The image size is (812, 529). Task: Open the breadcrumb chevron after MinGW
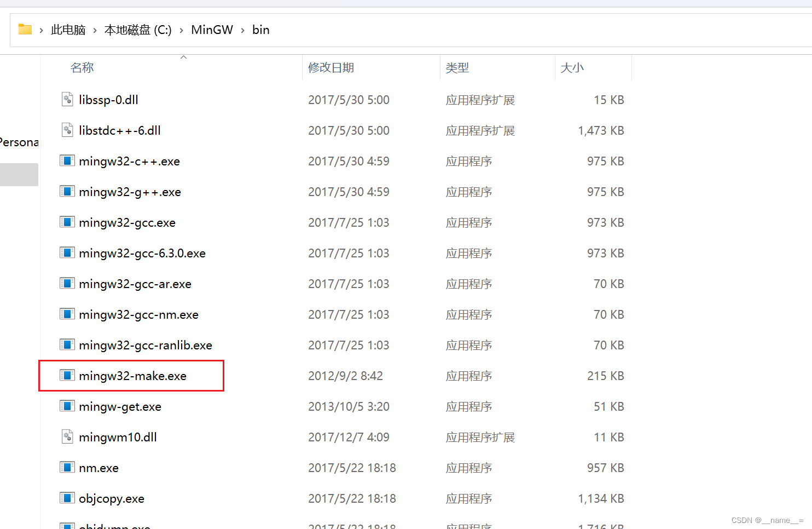coord(241,30)
